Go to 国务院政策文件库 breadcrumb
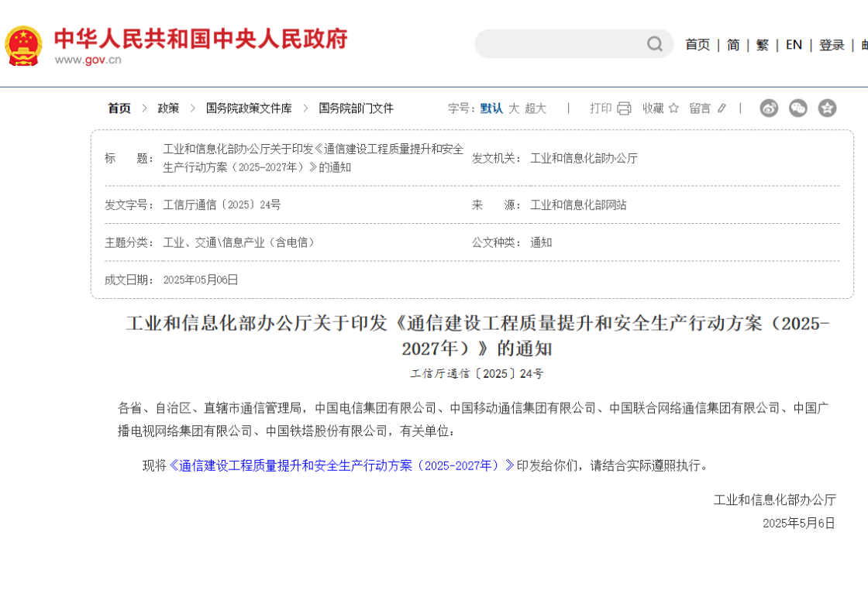The width and height of the screenshot is (868, 594). pyautogui.click(x=249, y=108)
